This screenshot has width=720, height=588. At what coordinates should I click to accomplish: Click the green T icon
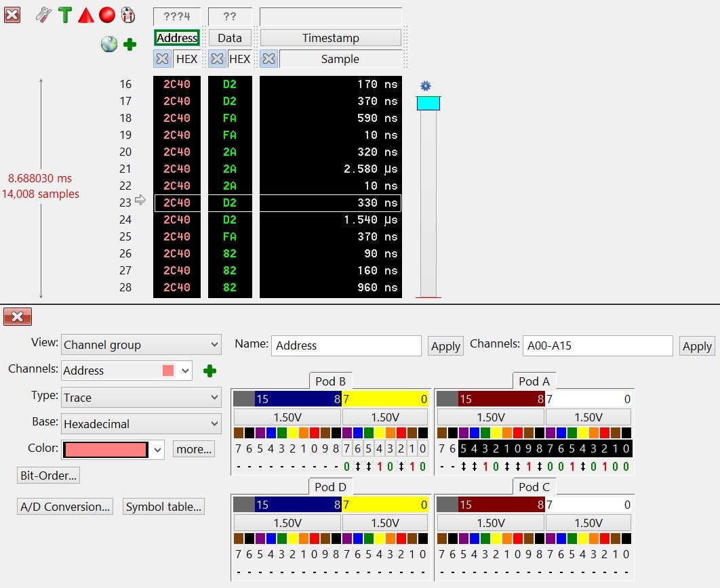pyautogui.click(x=64, y=14)
